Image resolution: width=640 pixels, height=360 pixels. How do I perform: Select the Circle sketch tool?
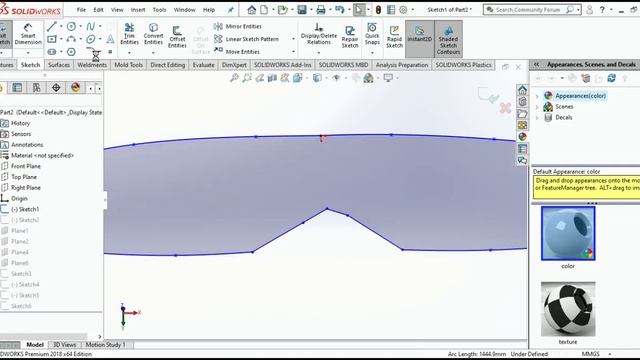tap(71, 27)
